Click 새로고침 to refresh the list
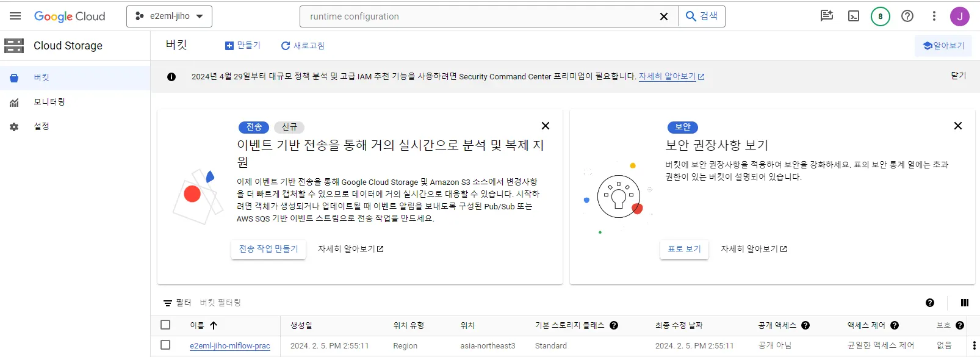 click(303, 46)
